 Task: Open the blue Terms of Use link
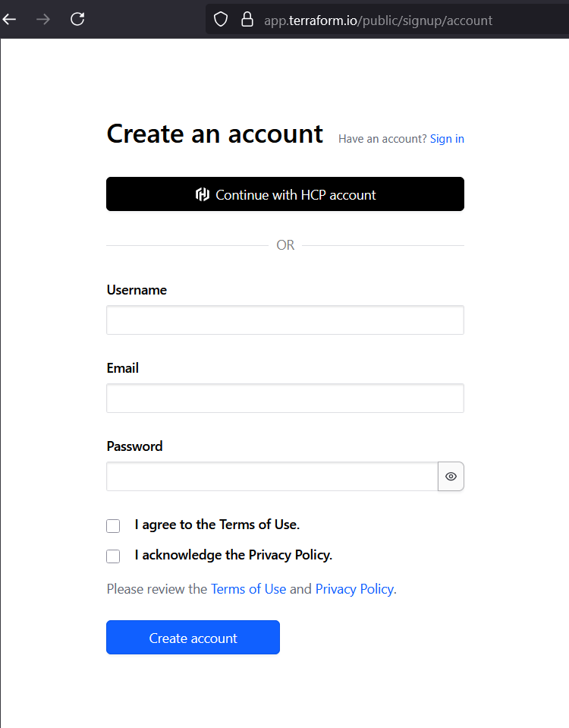point(248,589)
